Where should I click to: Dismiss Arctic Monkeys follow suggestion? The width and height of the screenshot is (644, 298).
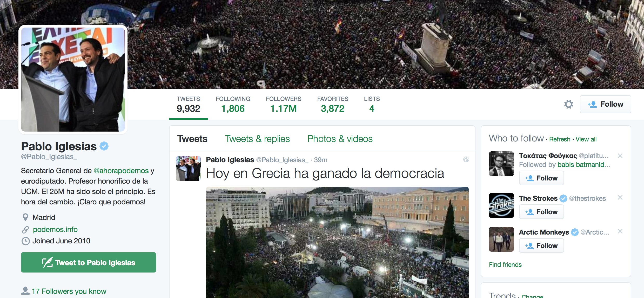pos(620,231)
